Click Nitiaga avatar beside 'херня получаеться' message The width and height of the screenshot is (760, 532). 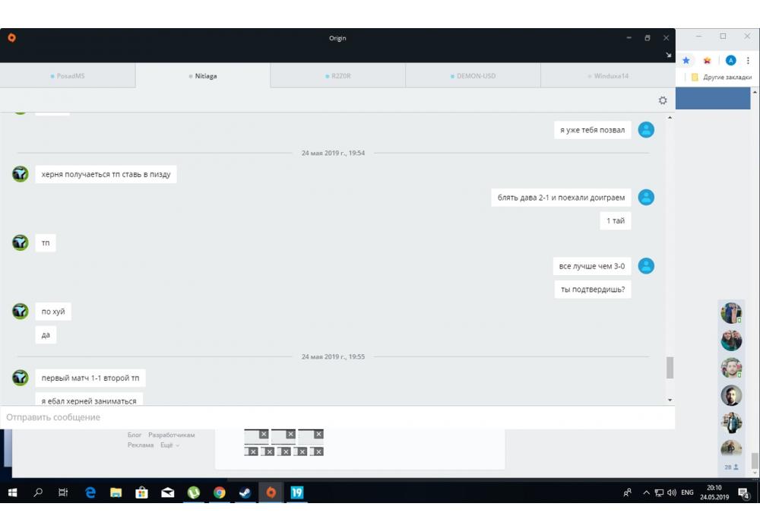(x=21, y=174)
